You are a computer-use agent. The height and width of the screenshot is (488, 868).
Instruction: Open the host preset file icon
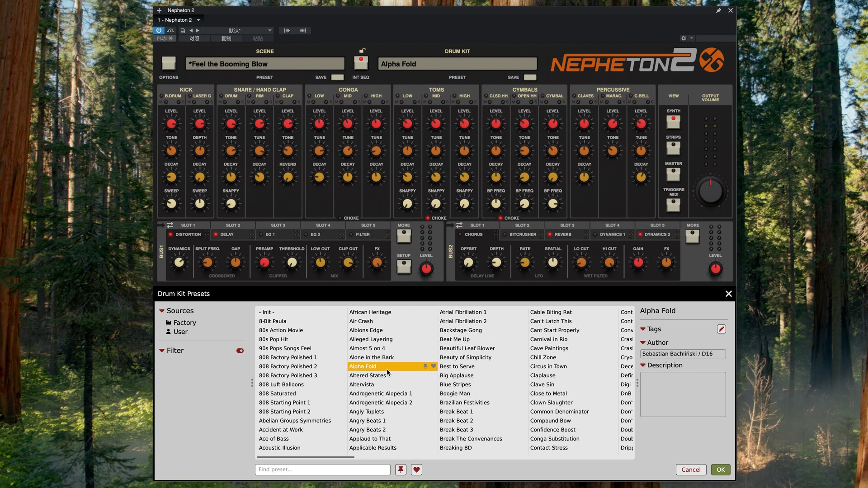click(x=183, y=31)
